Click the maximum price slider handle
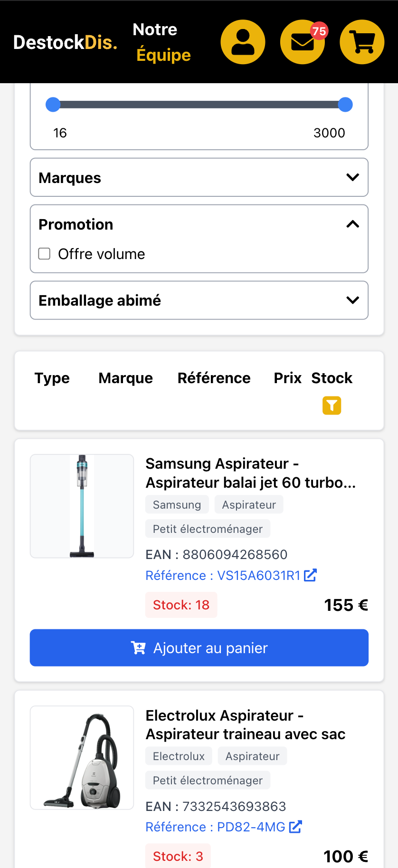 (345, 105)
